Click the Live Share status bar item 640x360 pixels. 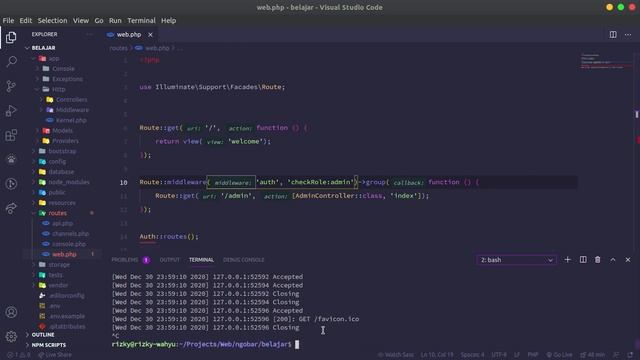(55, 355)
